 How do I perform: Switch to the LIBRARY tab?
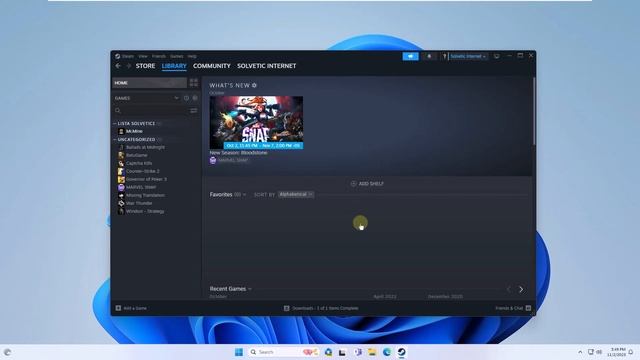[174, 66]
